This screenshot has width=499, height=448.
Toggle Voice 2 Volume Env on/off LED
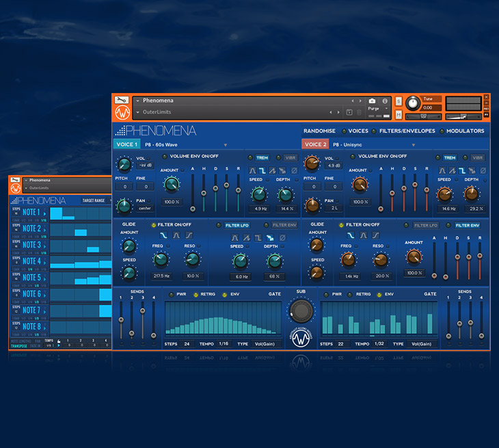coord(353,157)
